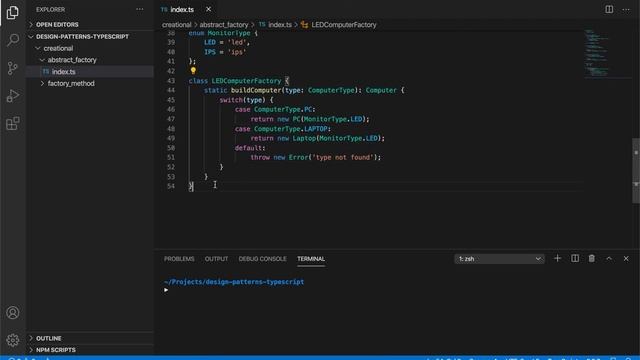The width and height of the screenshot is (640, 360).
Task: Open the Run and Debug view
Action: pos(13,96)
